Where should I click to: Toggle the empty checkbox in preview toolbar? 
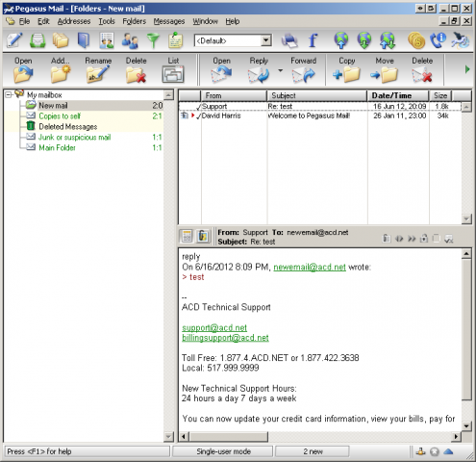pos(437,238)
